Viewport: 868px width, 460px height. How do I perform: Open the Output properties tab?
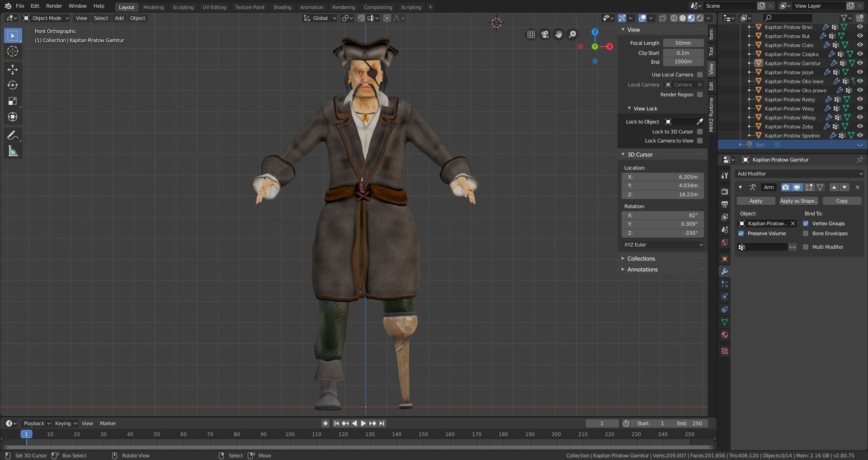pos(725,204)
